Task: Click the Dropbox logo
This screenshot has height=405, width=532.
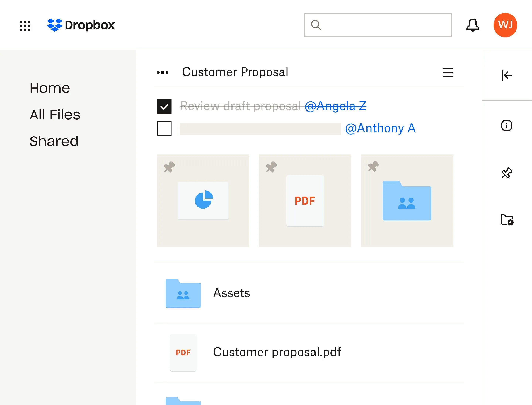Action: tap(81, 25)
